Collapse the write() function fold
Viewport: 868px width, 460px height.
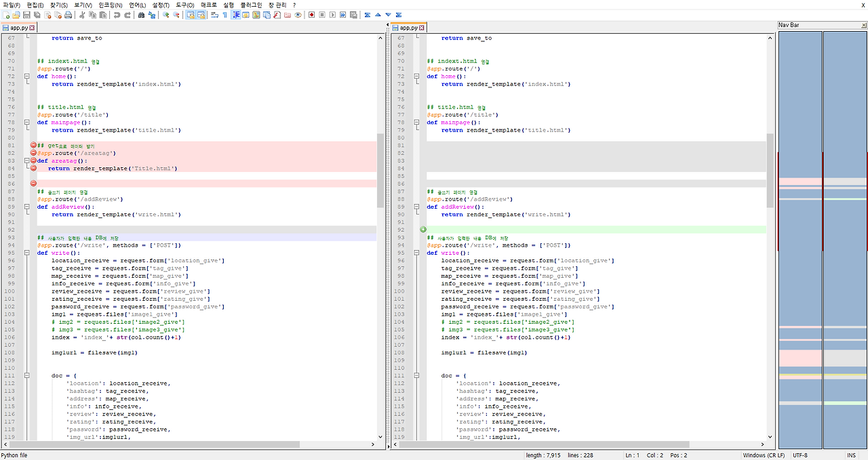(x=25, y=253)
